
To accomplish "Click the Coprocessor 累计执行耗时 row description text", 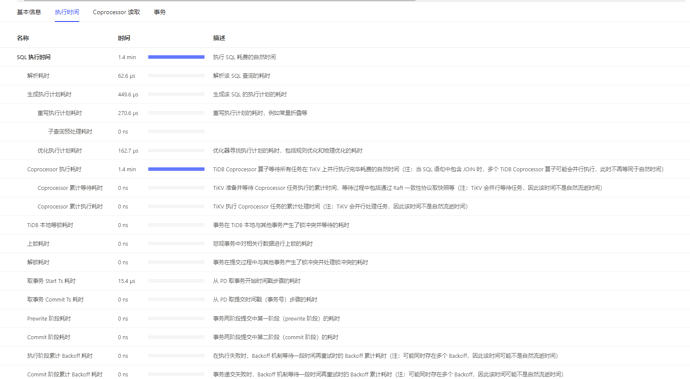I will point(340,206).
